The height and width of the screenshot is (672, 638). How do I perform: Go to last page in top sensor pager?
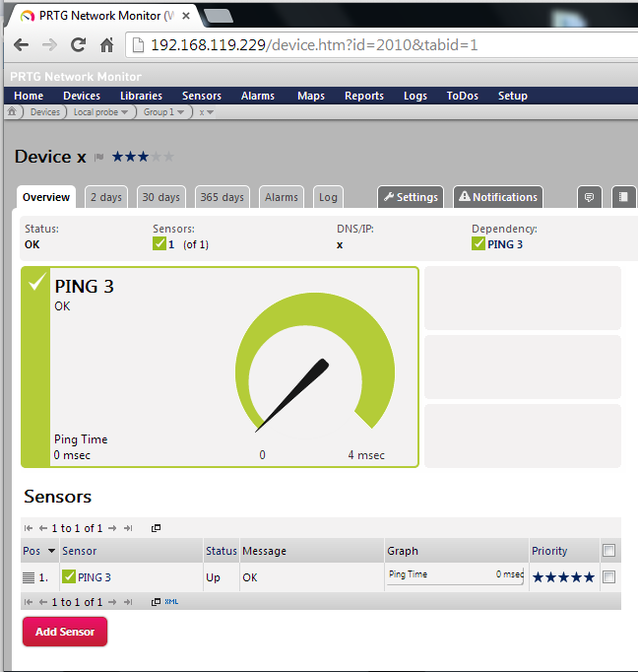(x=128, y=528)
